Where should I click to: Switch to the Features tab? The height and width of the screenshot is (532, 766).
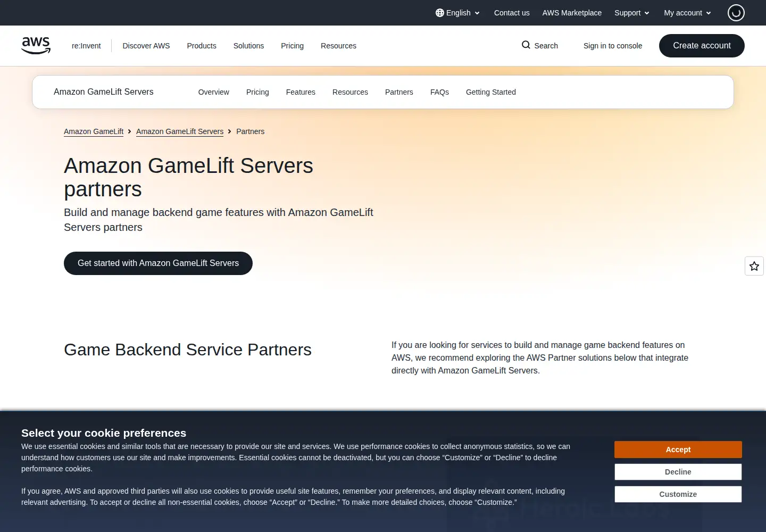301,92
